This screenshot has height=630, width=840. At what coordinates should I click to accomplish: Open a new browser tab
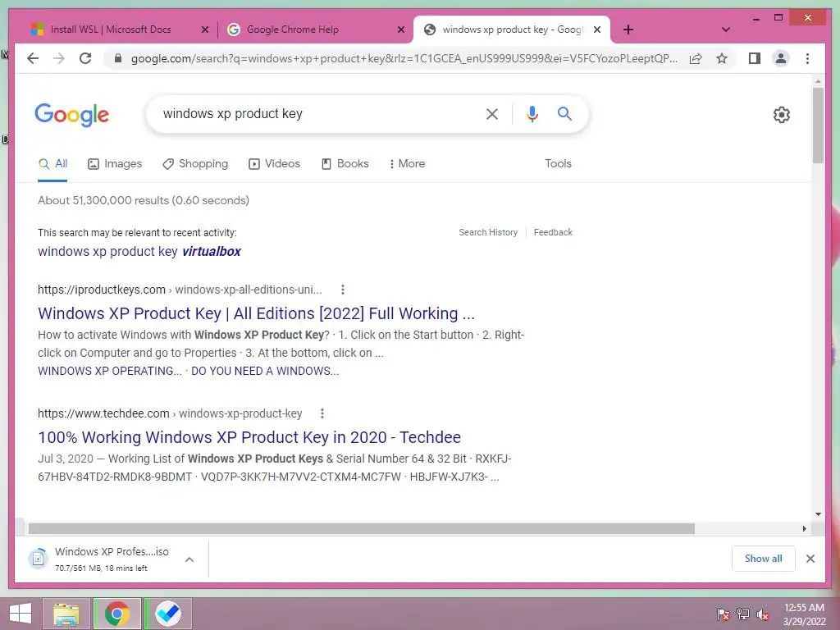tap(628, 30)
